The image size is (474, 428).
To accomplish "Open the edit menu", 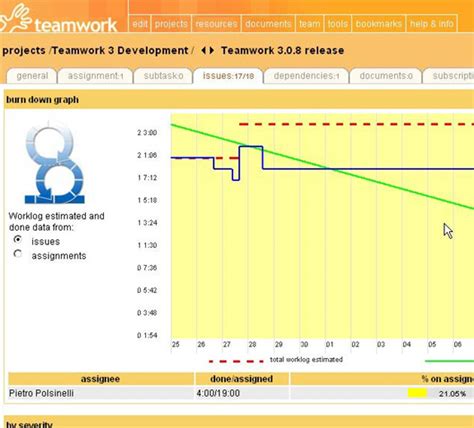I will click(x=140, y=24).
